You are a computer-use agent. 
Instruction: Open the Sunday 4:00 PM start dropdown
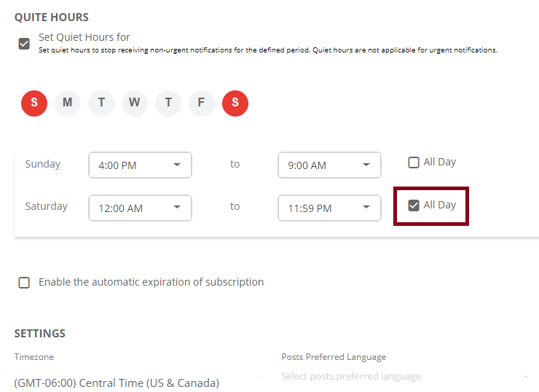click(141, 165)
